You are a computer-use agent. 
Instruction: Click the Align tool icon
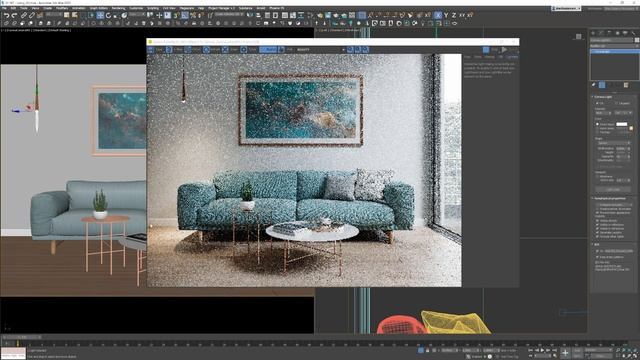point(258,15)
